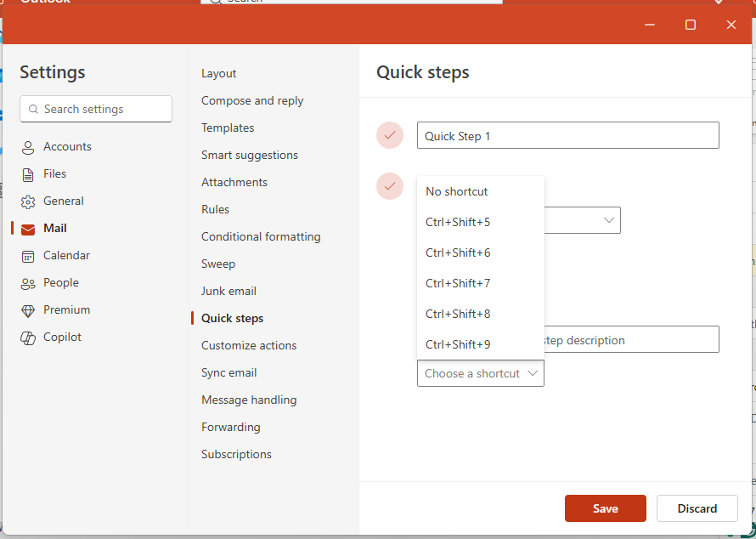Select the General label in Settings
The width and height of the screenshot is (756, 539).
point(63,201)
